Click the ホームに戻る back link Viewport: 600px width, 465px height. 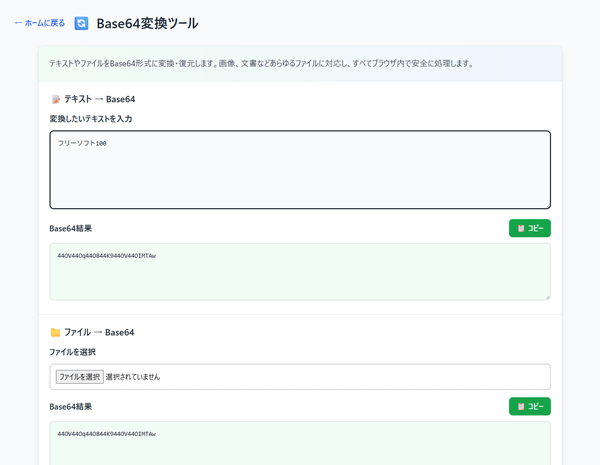[x=40, y=23]
